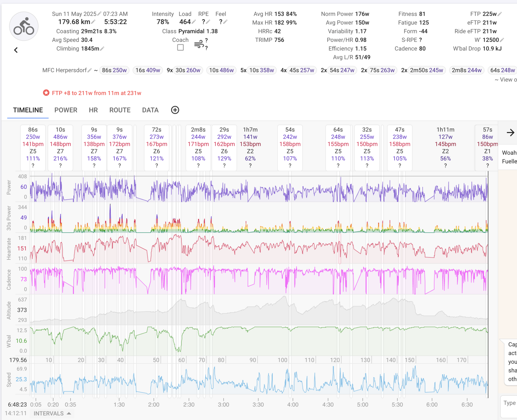The image size is (517, 420).
Task: Edit the distance with pencil icon
Action: coord(94,22)
